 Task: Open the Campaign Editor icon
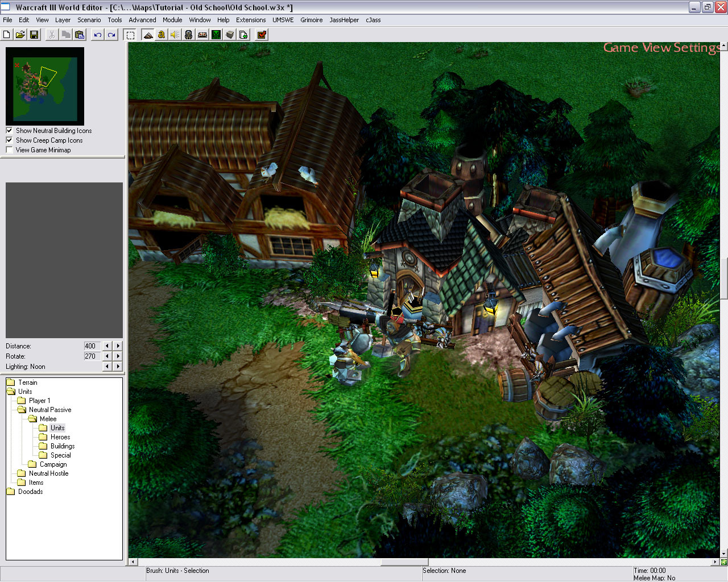202,35
